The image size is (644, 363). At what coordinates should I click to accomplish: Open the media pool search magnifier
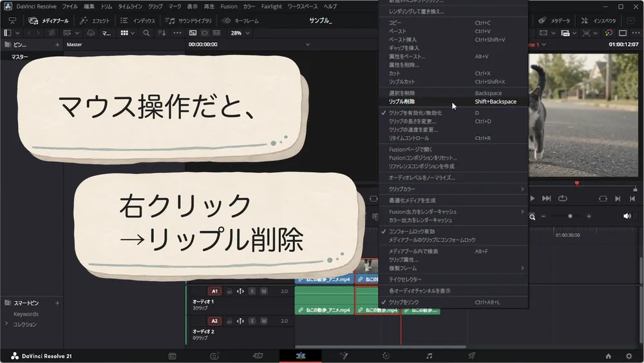point(146,33)
